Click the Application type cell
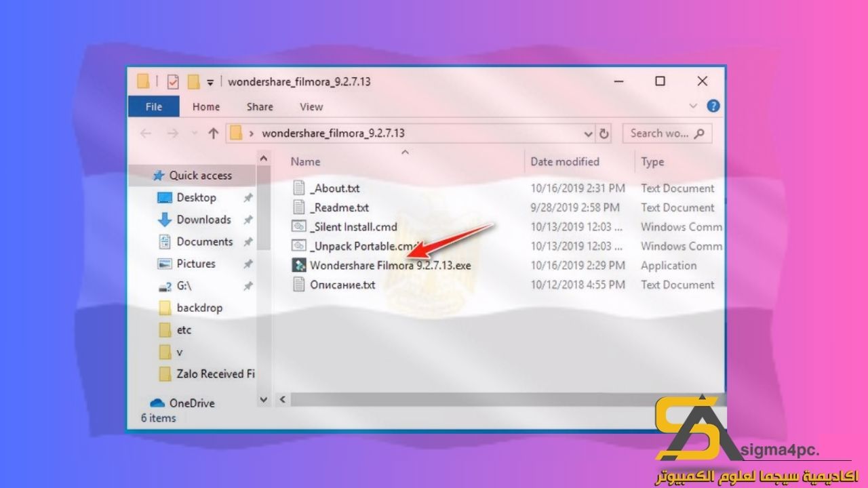868x488 pixels. tap(669, 266)
